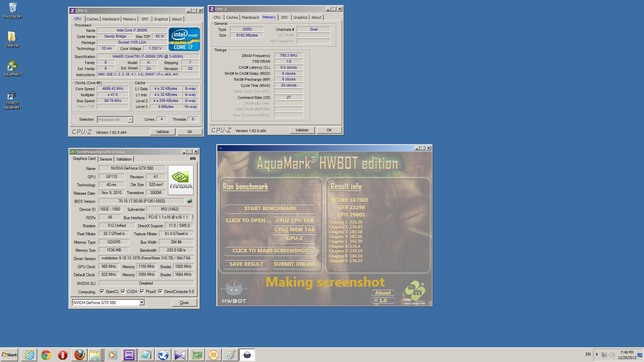
Task: Click the Bus Interface question mark help
Action: (193, 217)
